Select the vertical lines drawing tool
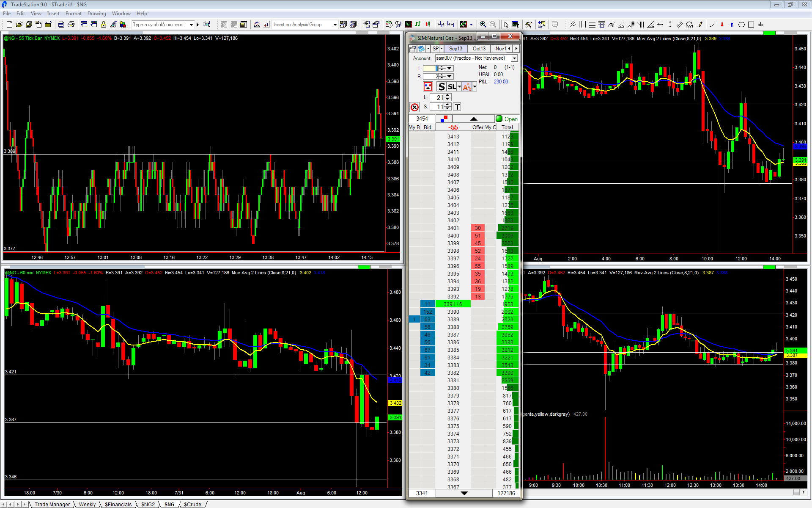This screenshot has width=812, height=508. tap(582, 25)
